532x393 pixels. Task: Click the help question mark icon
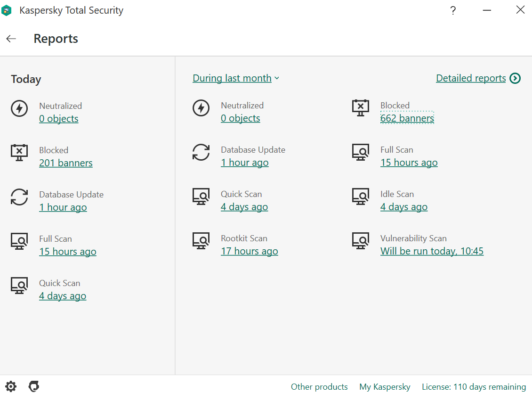point(453,10)
